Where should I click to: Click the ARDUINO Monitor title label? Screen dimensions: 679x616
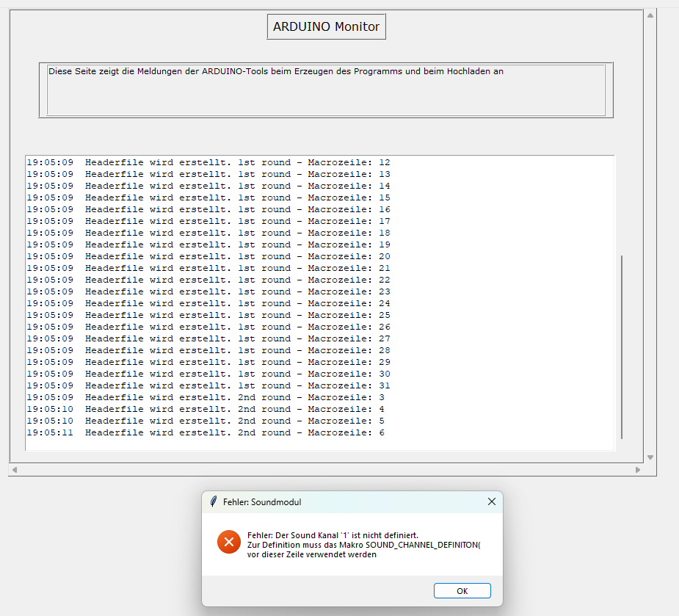click(x=326, y=26)
